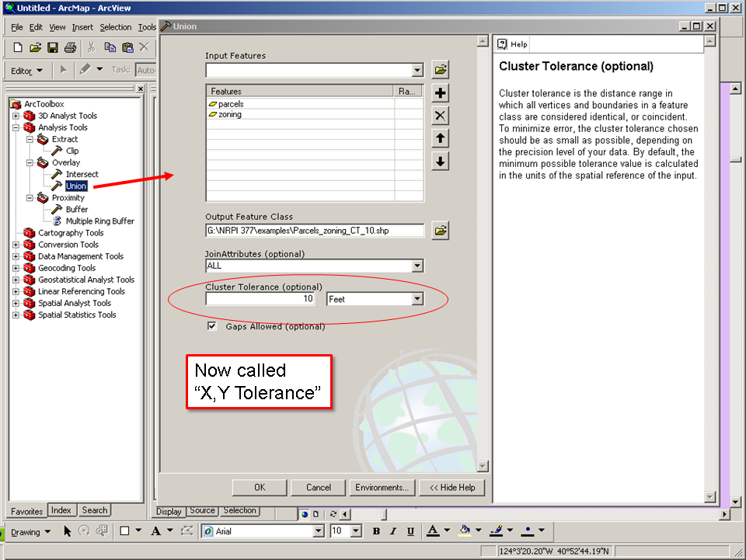
Task: Expand the Conversion Tools toolbox
Action: point(16,245)
